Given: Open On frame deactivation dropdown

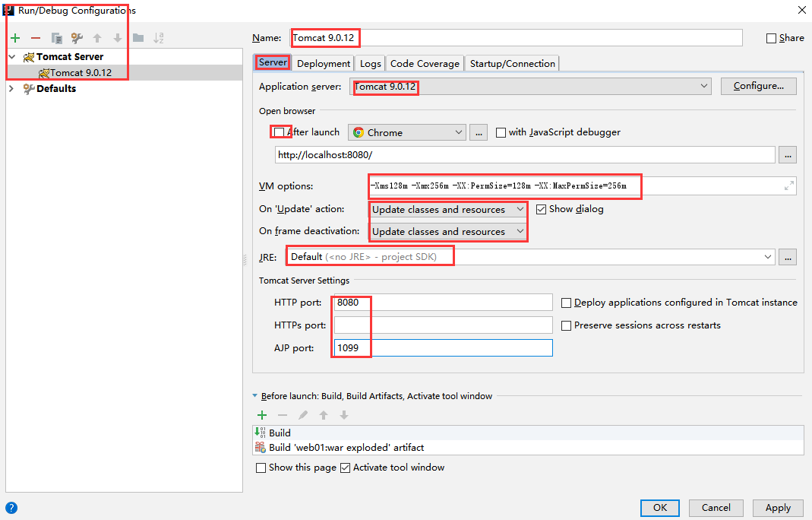Looking at the screenshot, I should click(448, 231).
